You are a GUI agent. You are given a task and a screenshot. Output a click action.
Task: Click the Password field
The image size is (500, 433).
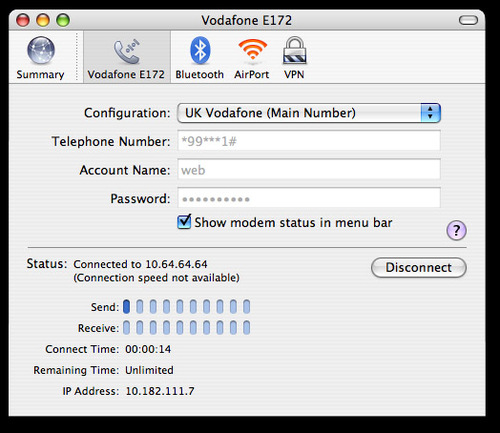click(309, 198)
